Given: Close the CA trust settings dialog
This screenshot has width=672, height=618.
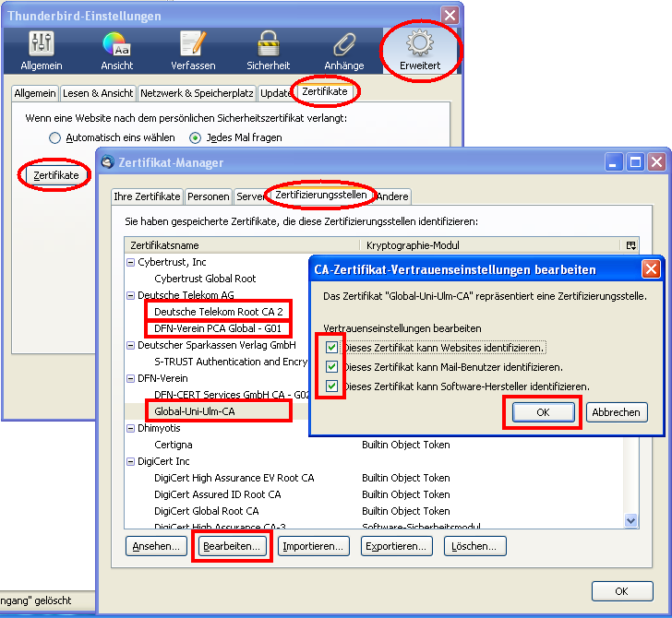Looking at the screenshot, I should [651, 269].
